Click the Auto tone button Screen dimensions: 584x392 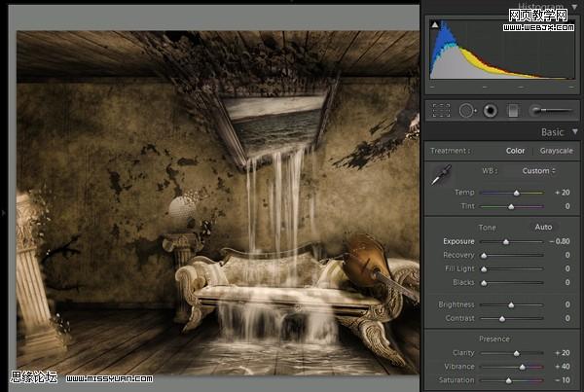(543, 227)
